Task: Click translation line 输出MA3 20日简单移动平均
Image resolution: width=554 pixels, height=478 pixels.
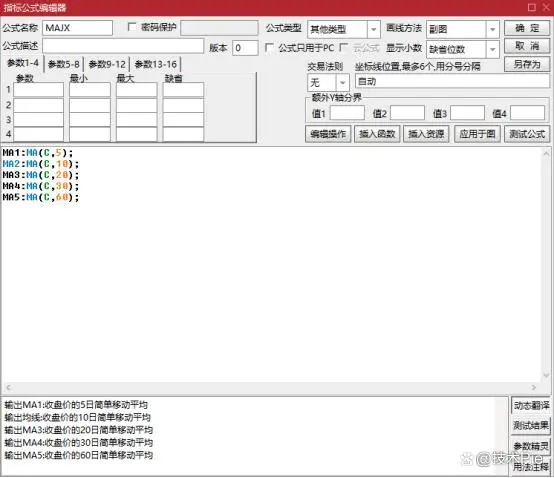Action: 78,430
